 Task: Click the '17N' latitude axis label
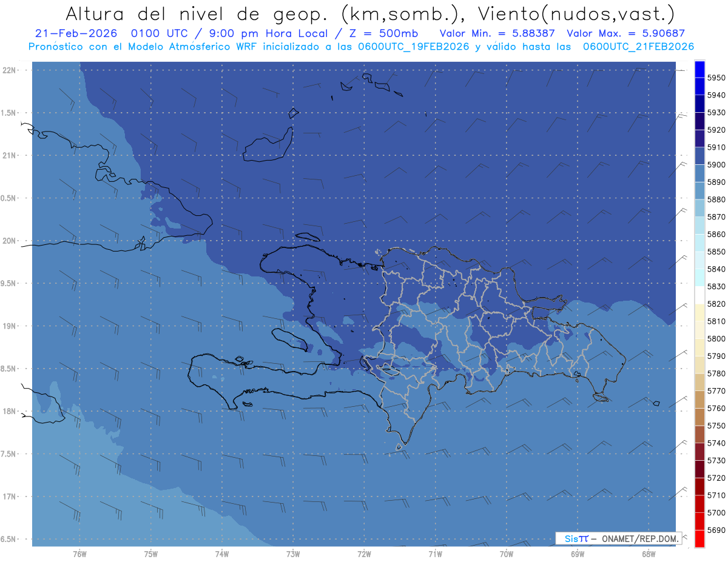click(10, 497)
